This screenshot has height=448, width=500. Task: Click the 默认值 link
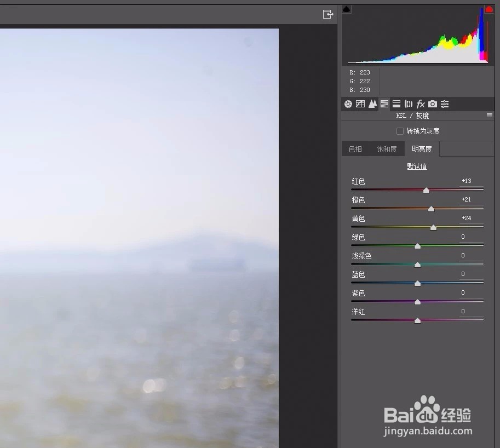(x=417, y=166)
